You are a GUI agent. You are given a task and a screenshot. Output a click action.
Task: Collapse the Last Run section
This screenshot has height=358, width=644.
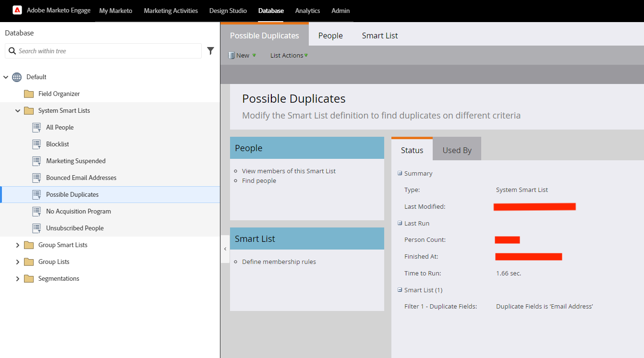400,223
